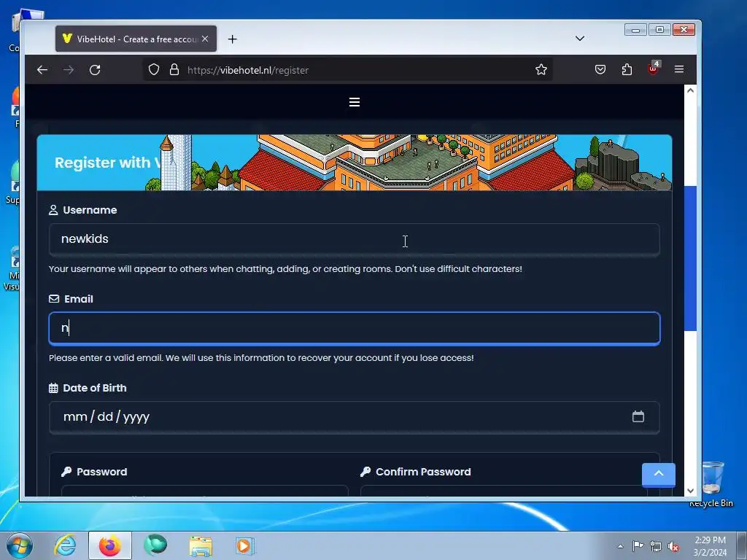This screenshot has height=560, width=747.
Task: Switch to Firefox in the taskbar
Action: 110,545
